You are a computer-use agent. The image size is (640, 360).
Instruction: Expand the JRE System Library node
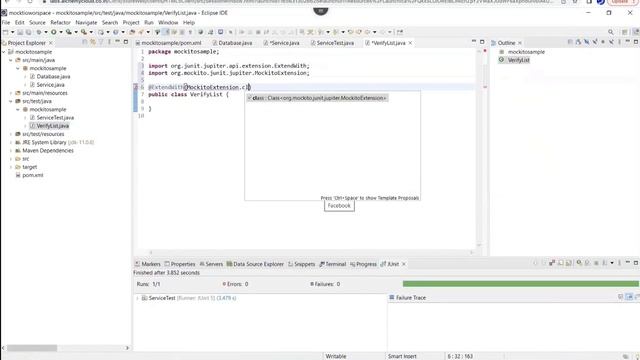[x=11, y=142]
